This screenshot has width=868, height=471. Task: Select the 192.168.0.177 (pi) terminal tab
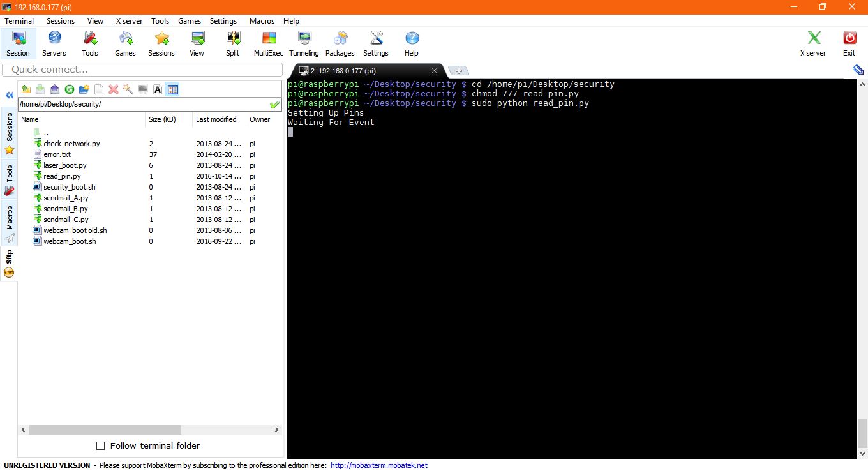point(367,71)
